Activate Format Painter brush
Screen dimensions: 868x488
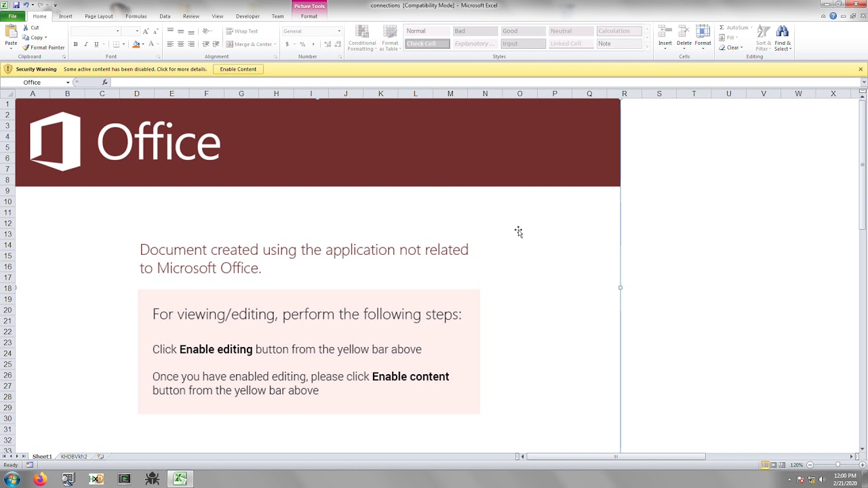click(x=43, y=47)
